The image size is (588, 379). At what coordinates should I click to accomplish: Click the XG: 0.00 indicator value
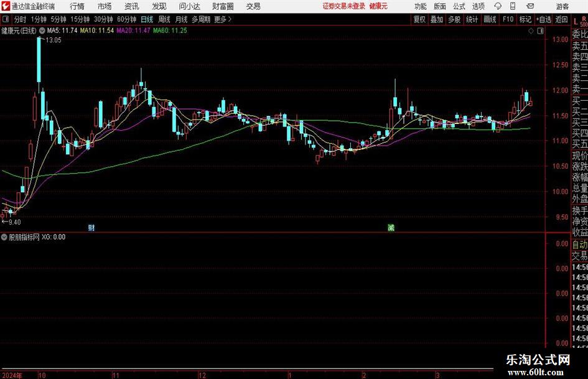coord(54,237)
